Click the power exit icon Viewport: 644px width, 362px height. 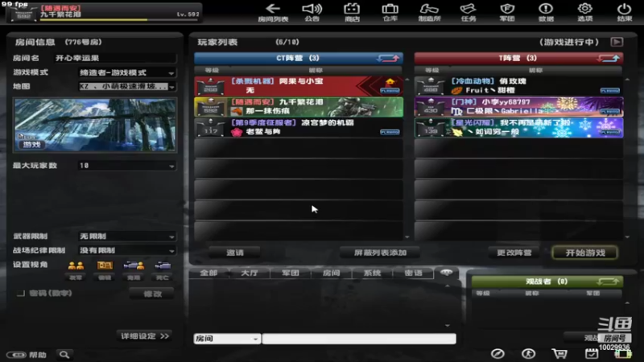pos(625,9)
